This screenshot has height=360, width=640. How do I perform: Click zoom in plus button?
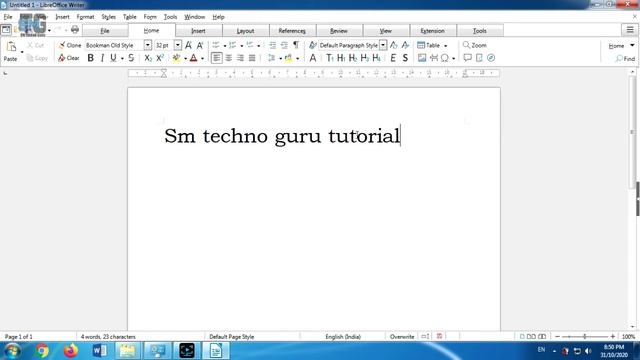coord(613,337)
